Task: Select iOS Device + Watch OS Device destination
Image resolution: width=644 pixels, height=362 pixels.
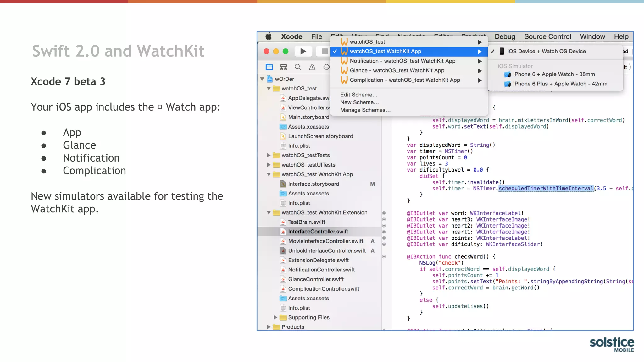Action: tap(556, 51)
